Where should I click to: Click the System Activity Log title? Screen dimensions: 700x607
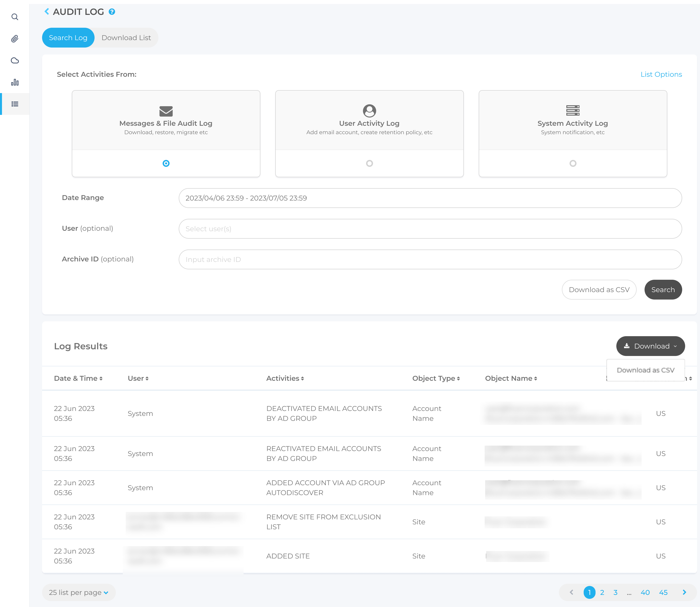coord(572,123)
